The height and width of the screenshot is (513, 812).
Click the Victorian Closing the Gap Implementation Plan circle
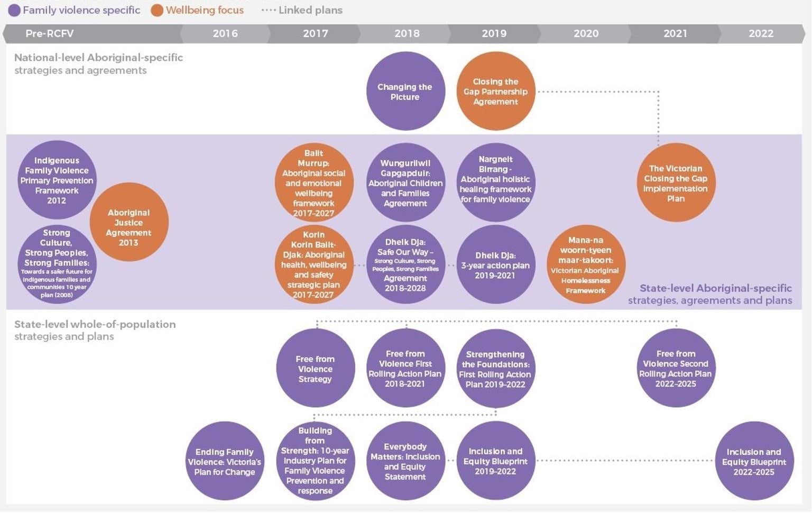[676, 183]
